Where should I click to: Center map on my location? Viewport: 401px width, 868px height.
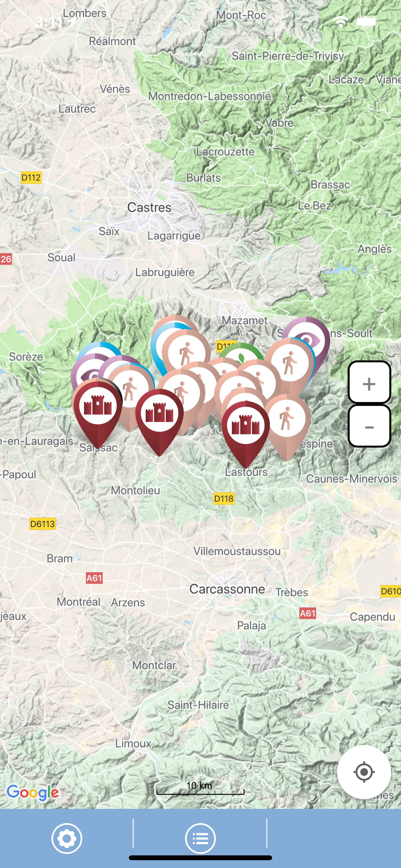[x=364, y=772]
